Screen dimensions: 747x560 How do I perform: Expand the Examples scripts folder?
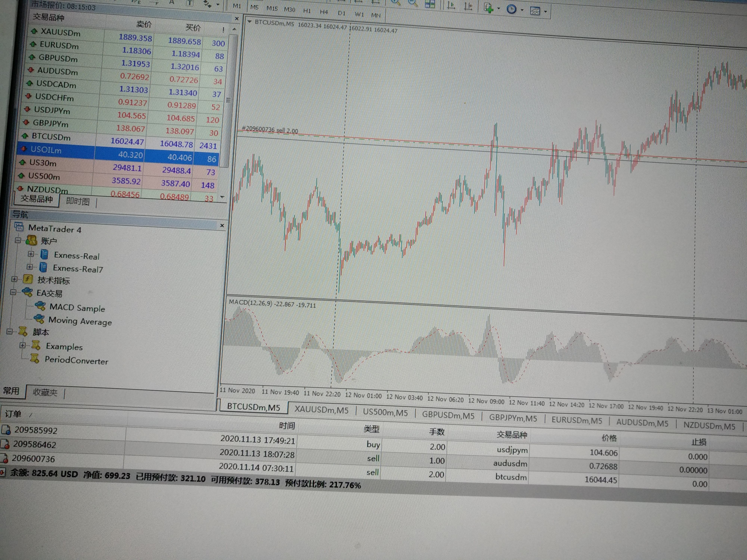[22, 345]
